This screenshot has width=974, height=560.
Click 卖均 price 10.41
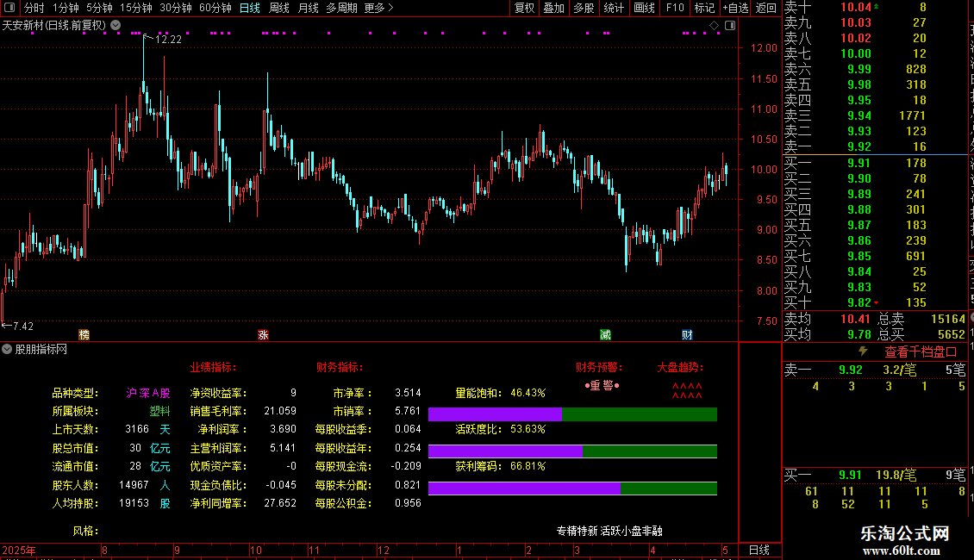point(856,319)
